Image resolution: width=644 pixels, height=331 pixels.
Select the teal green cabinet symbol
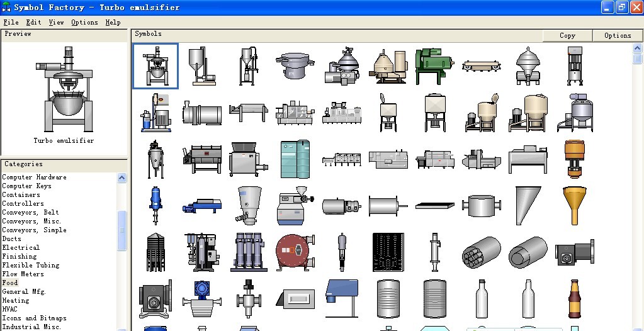295,159
